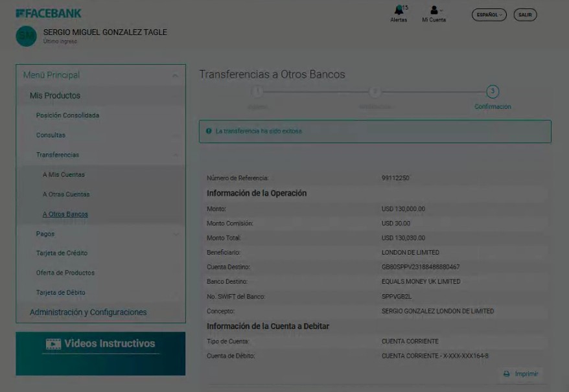Select A Otras Cuentas transfer option
Screen dimensions: 569x392
[66, 194]
